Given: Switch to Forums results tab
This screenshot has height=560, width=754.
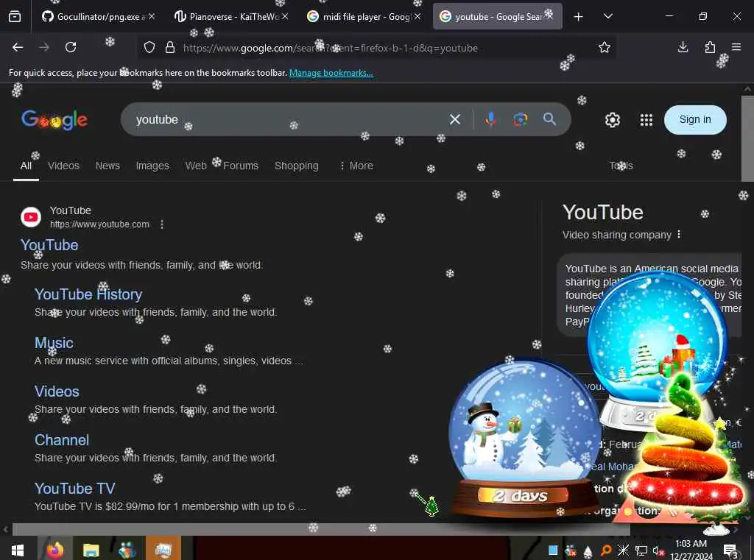Looking at the screenshot, I should pos(241,166).
